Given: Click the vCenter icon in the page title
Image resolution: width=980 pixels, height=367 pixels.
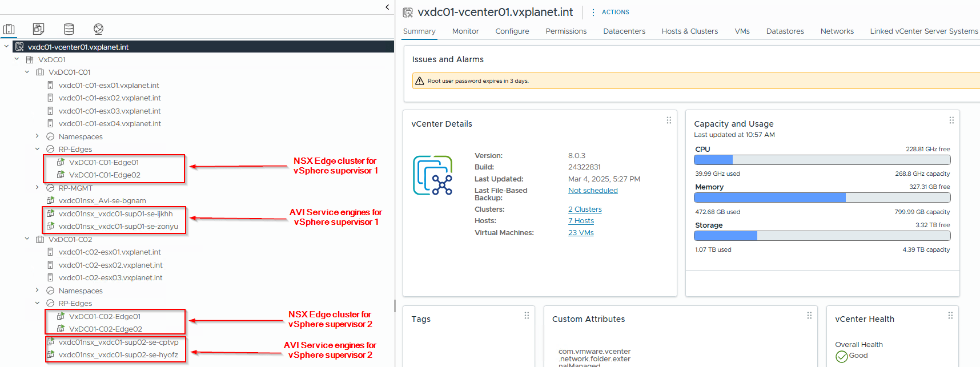Looking at the screenshot, I should (x=408, y=13).
